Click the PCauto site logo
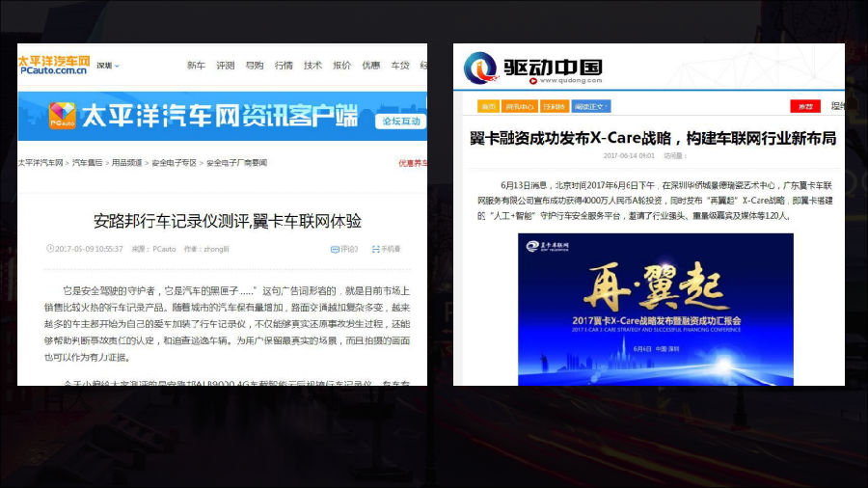 coord(54,65)
